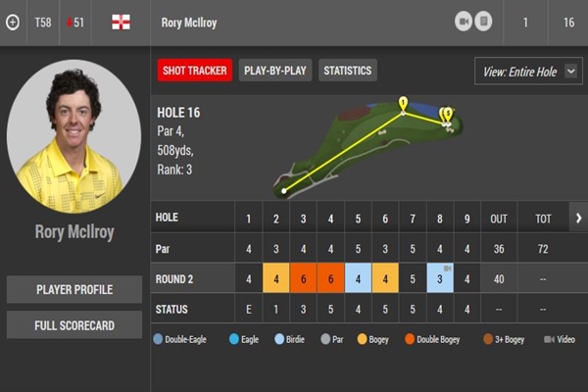Open the View: Entire Hole dropdown
This screenshot has height=392, width=588.
click(527, 72)
